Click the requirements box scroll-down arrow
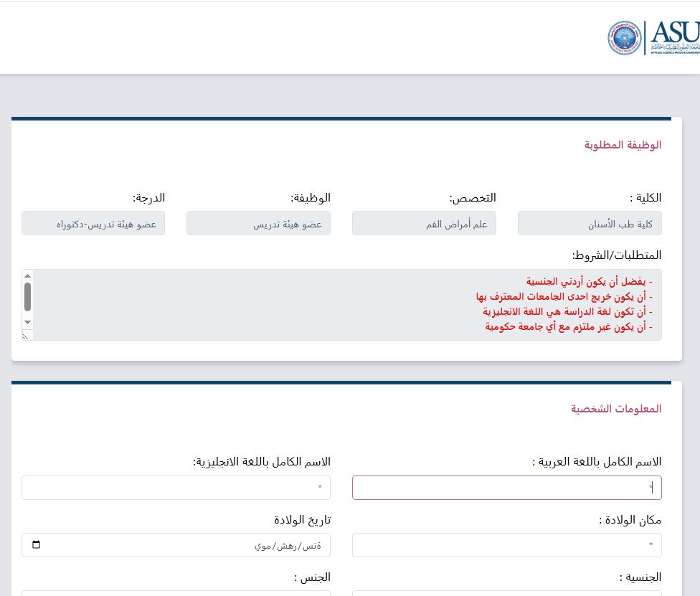Viewport: 700px width, 596px height. click(27, 323)
